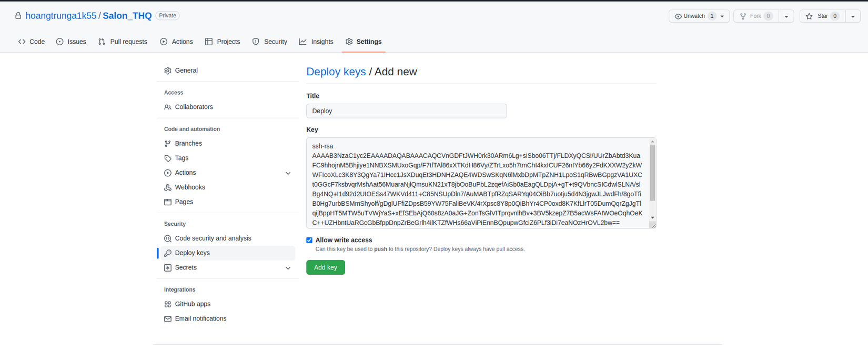This screenshot has height=350, width=868.
Task: Switch to the Code tab
Action: [32, 42]
